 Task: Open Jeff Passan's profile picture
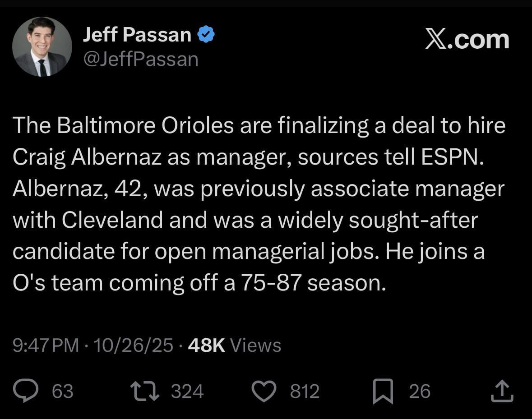coord(42,46)
